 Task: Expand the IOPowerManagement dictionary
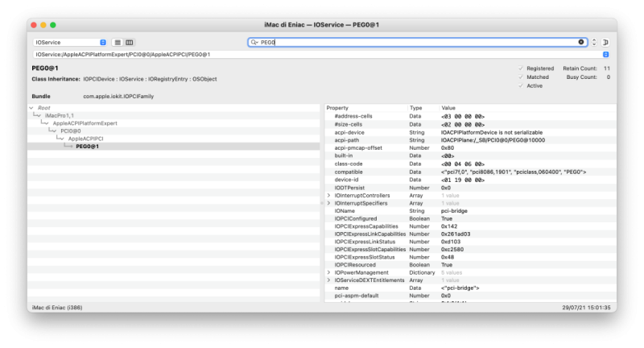(328, 272)
